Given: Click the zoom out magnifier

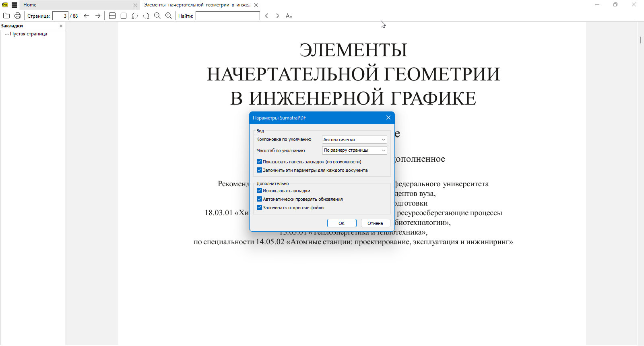Looking at the screenshot, I should [157, 16].
